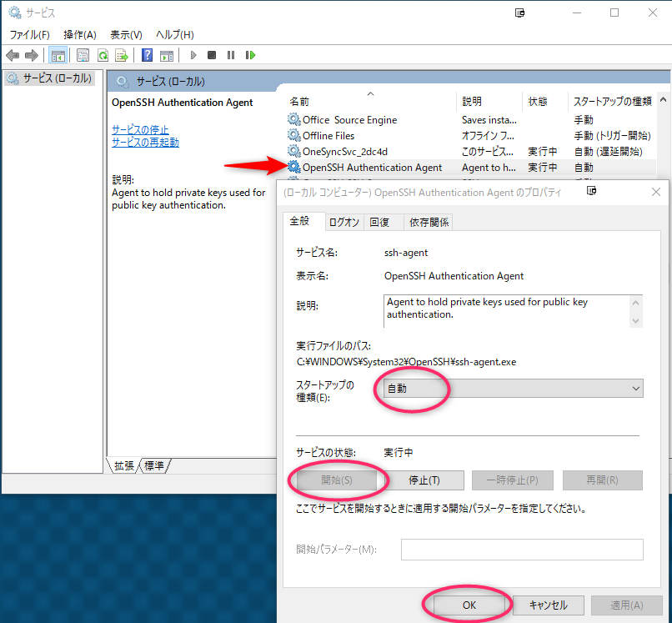Click gear icon of Offline Files row
The width and height of the screenshot is (672, 623).
click(294, 135)
